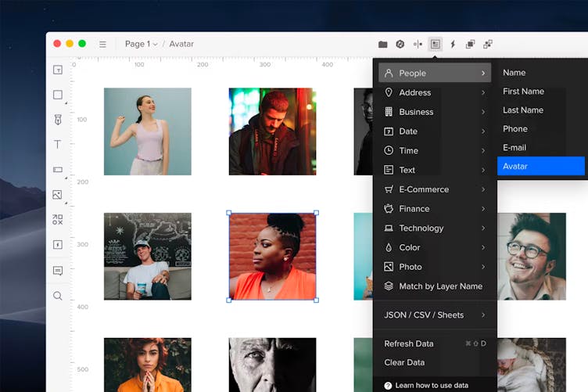Click the help question mark icon
The image size is (588, 392).
coord(388,386)
